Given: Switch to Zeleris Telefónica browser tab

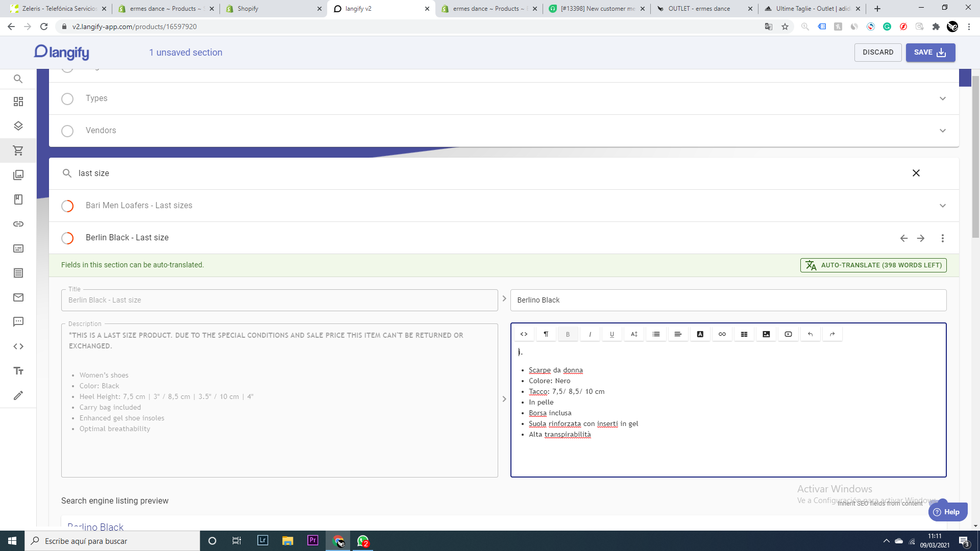Looking at the screenshot, I should tap(59, 9).
